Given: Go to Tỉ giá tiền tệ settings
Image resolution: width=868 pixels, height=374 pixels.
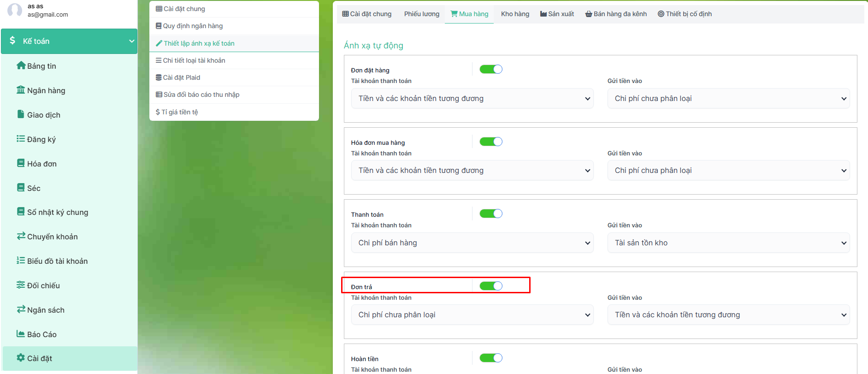Looking at the screenshot, I should tap(179, 112).
